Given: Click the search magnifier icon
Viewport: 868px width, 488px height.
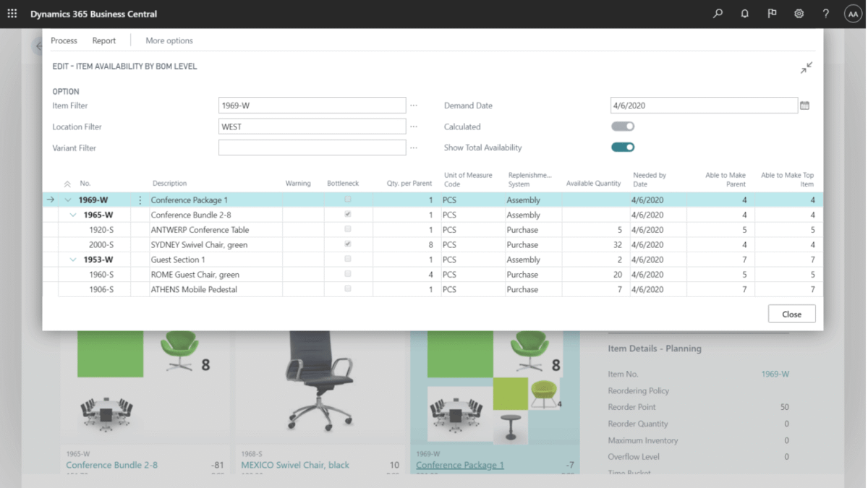Looking at the screenshot, I should [718, 13].
